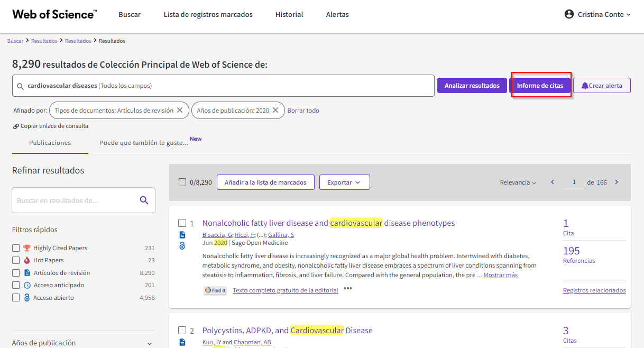
Task: Expand the Años de publicación section
Action: (x=82, y=343)
